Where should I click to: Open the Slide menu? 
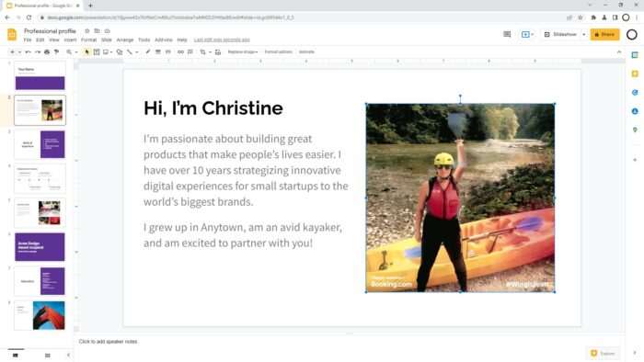[107, 40]
